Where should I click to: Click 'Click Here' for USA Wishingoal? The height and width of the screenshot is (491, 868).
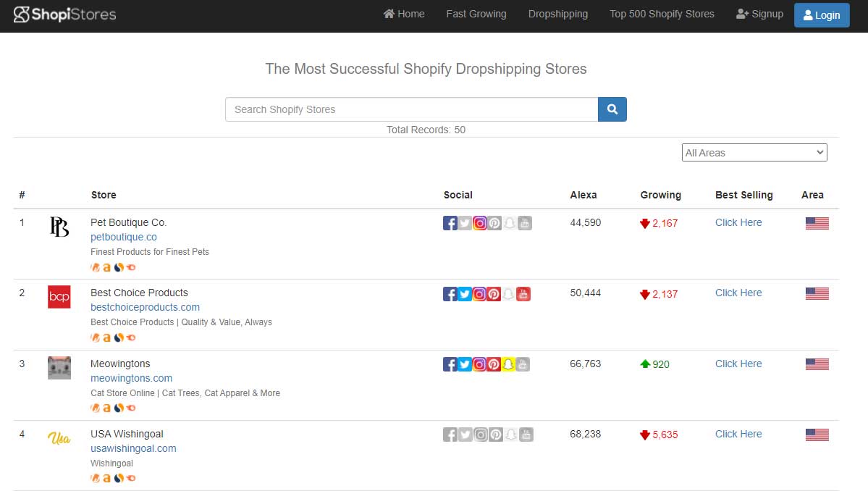click(x=738, y=434)
